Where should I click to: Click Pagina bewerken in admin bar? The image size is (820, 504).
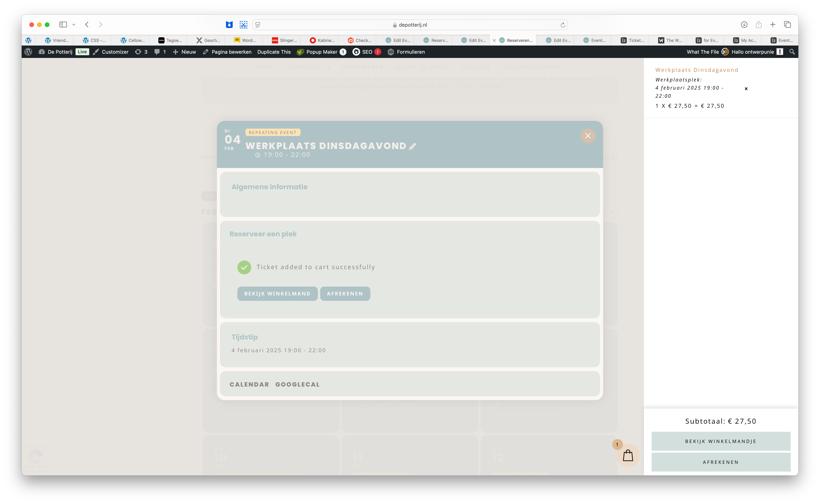click(x=227, y=52)
